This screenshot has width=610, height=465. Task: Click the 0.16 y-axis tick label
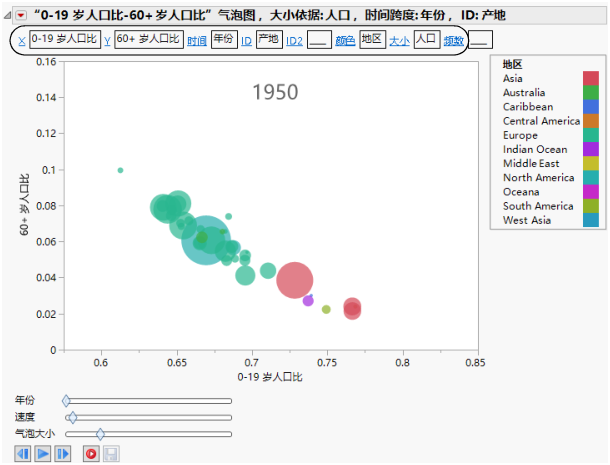46,61
